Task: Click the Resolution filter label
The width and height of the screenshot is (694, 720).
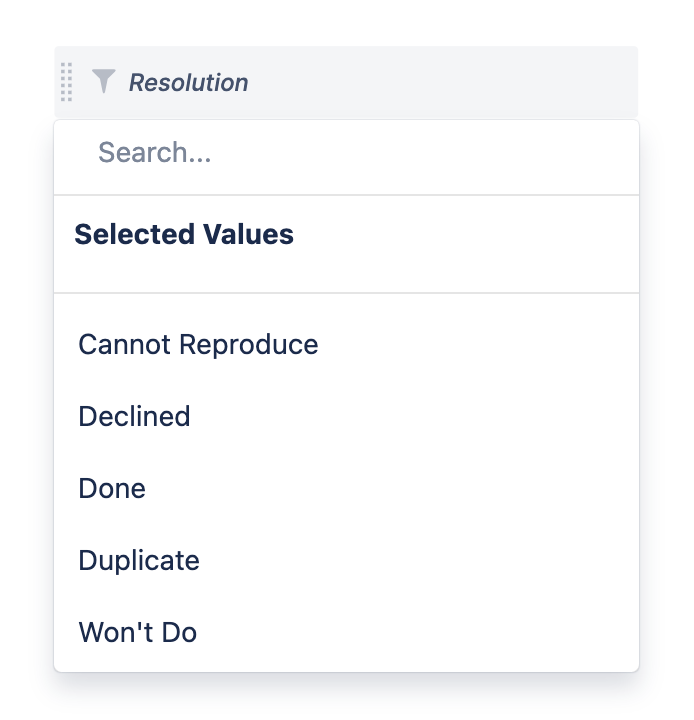Action: click(188, 83)
